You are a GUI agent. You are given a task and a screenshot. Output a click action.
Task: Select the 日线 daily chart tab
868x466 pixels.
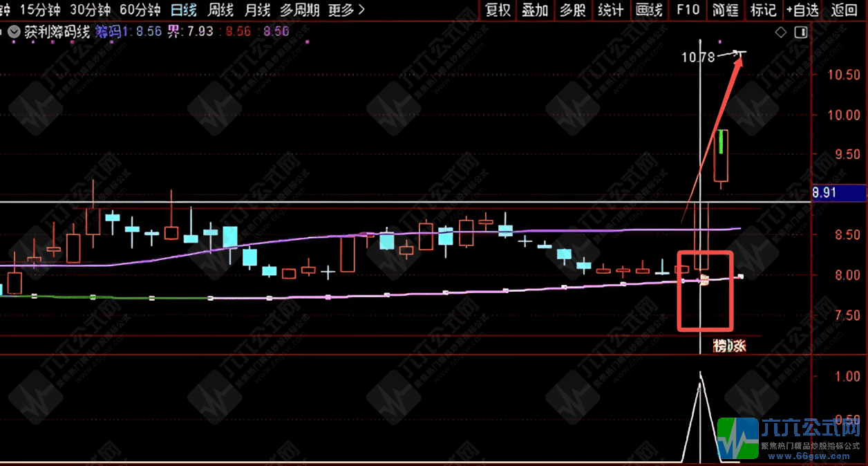tap(185, 10)
